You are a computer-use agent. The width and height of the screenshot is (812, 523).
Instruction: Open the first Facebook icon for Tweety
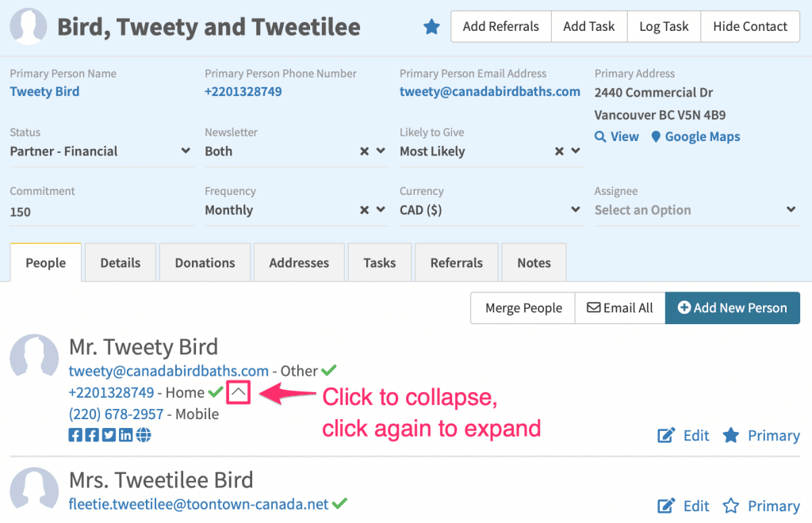(75, 435)
